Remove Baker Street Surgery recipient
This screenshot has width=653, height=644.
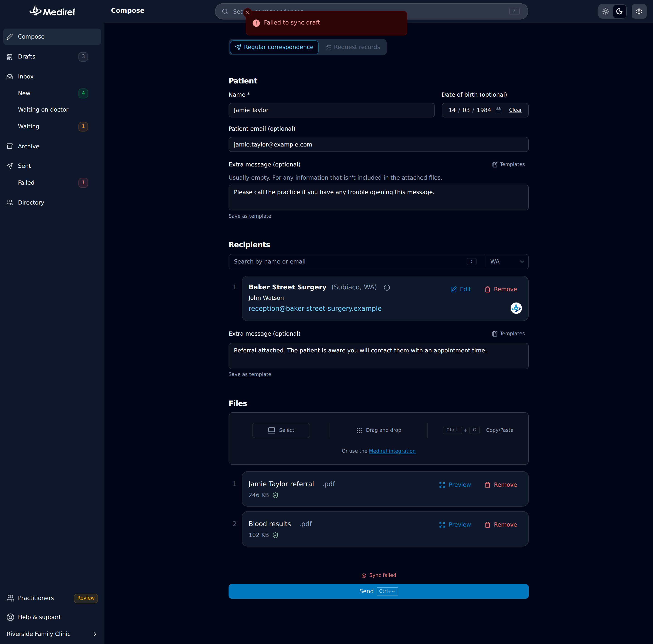coord(501,289)
